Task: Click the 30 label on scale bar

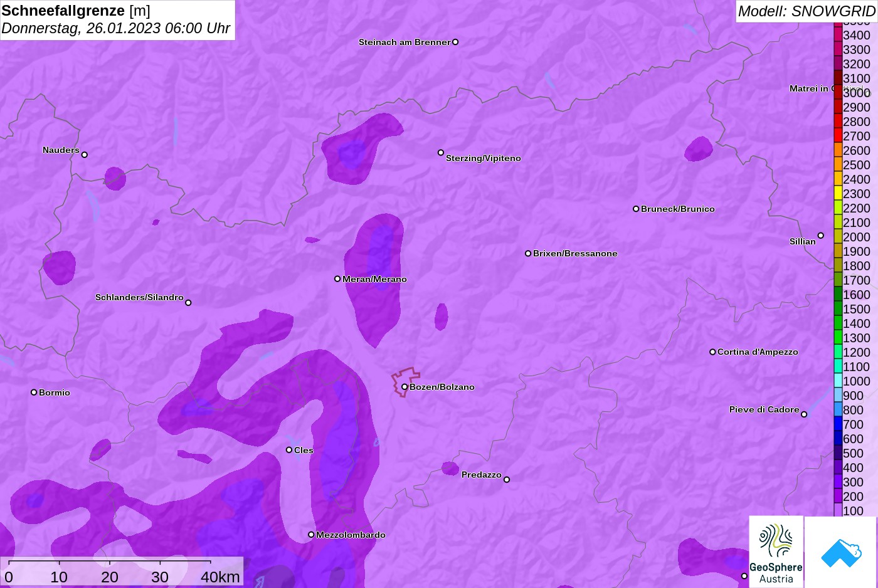Action: click(160, 577)
